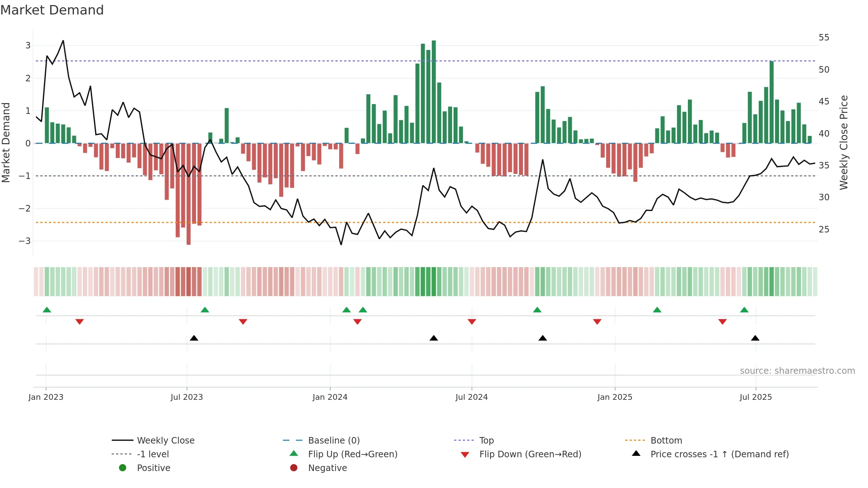Viewport: 868px width, 488px height.
Task: Click the Jan 2024 axis label
Action: [330, 397]
